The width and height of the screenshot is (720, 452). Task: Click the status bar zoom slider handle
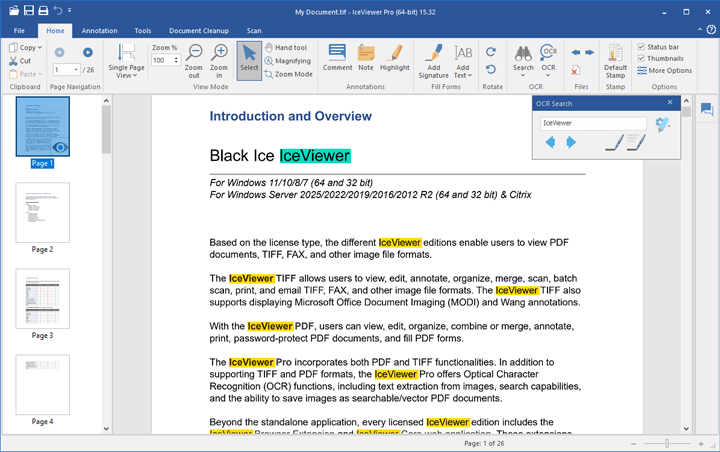point(667,443)
